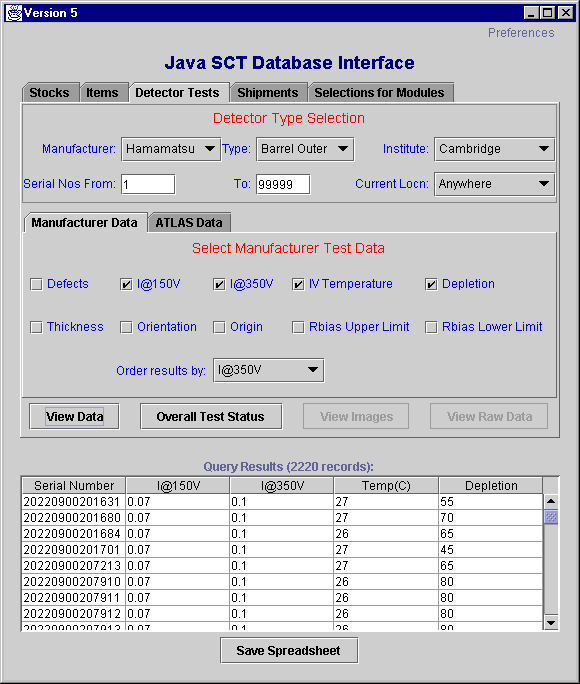Image resolution: width=580 pixels, height=684 pixels.
Task: Select row with serial 20220900207213
Action: point(282,566)
